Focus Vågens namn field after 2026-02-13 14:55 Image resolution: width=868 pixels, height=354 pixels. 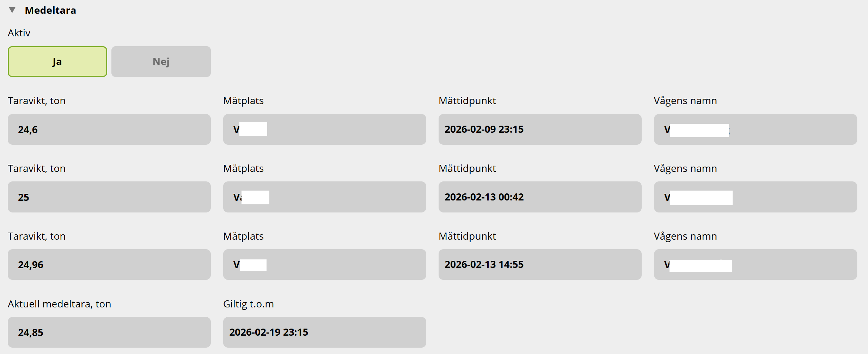point(755,265)
